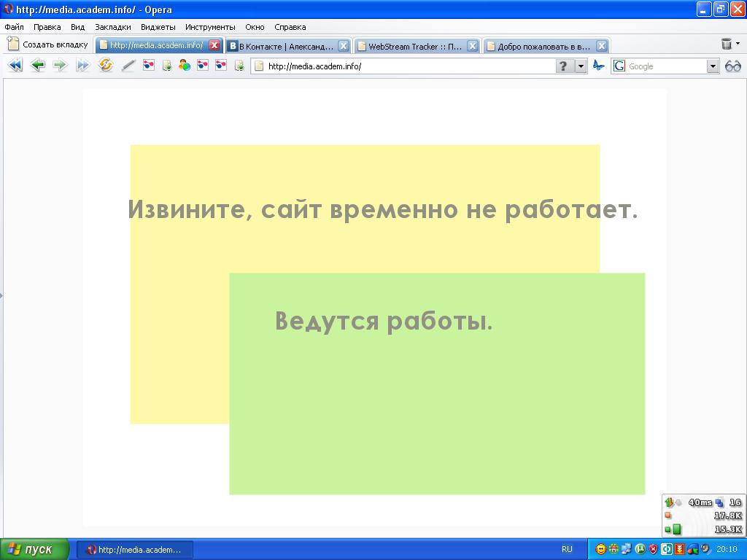This screenshot has width=747, height=560.
Task: Close the media.academ.info tab
Action: (x=214, y=45)
